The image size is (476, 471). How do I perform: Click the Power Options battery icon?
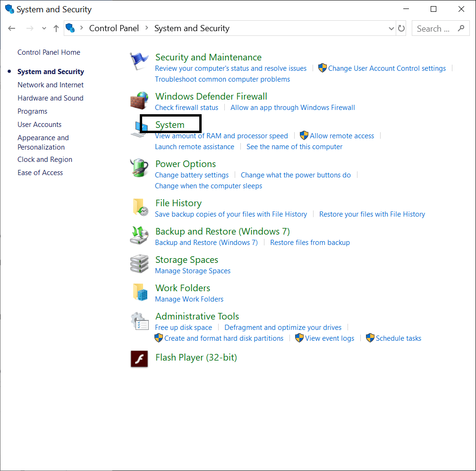139,168
